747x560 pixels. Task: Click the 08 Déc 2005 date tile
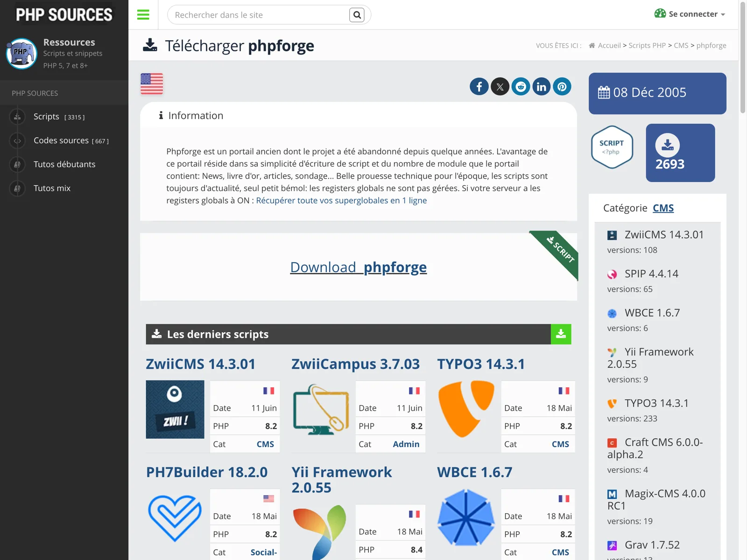coord(657,93)
